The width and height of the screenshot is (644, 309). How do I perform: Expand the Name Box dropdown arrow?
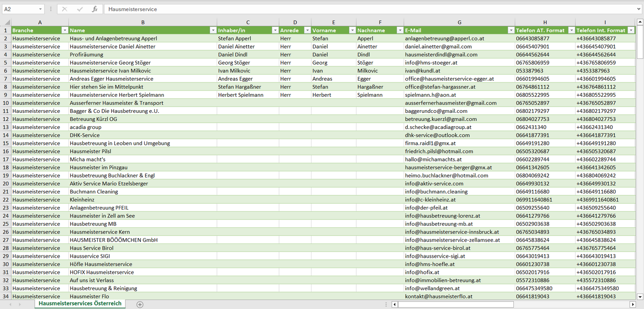[x=40, y=9]
